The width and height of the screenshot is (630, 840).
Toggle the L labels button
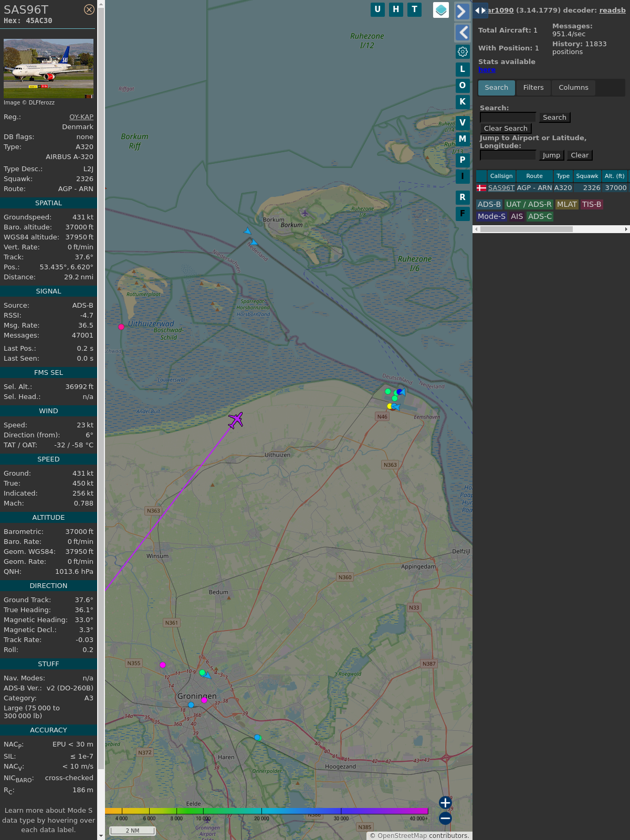463,69
